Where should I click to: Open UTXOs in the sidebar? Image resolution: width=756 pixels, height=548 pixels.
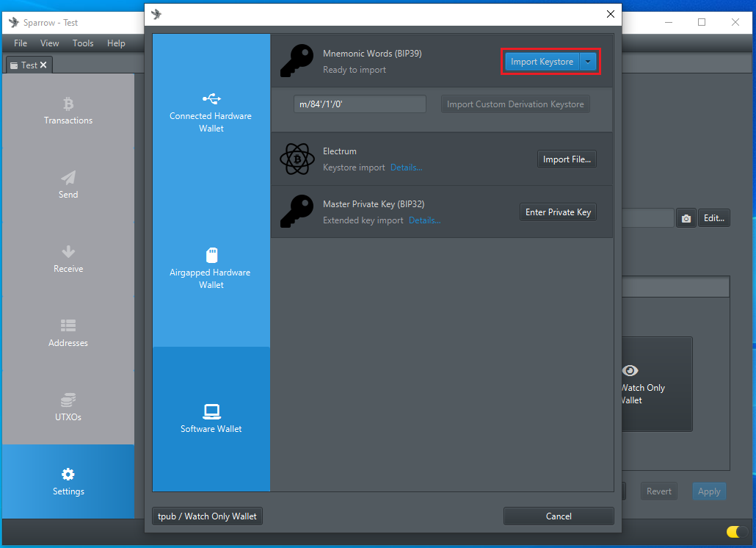tap(68, 408)
